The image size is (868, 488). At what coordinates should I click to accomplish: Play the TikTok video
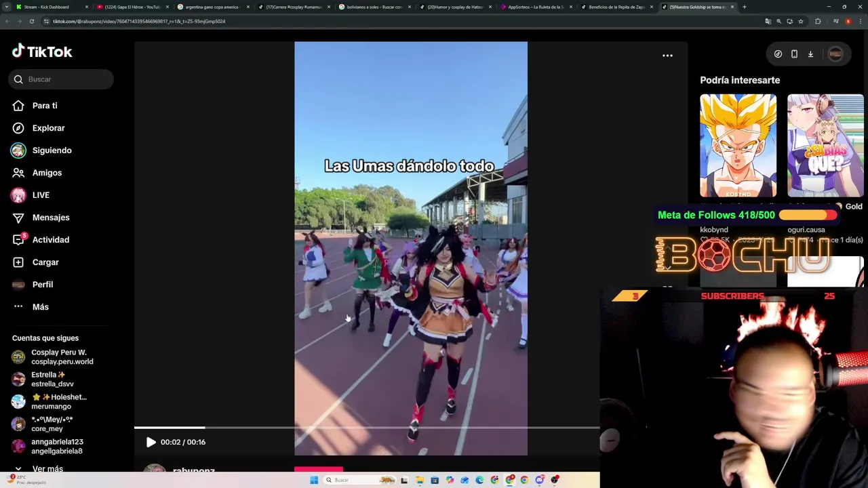click(x=151, y=442)
